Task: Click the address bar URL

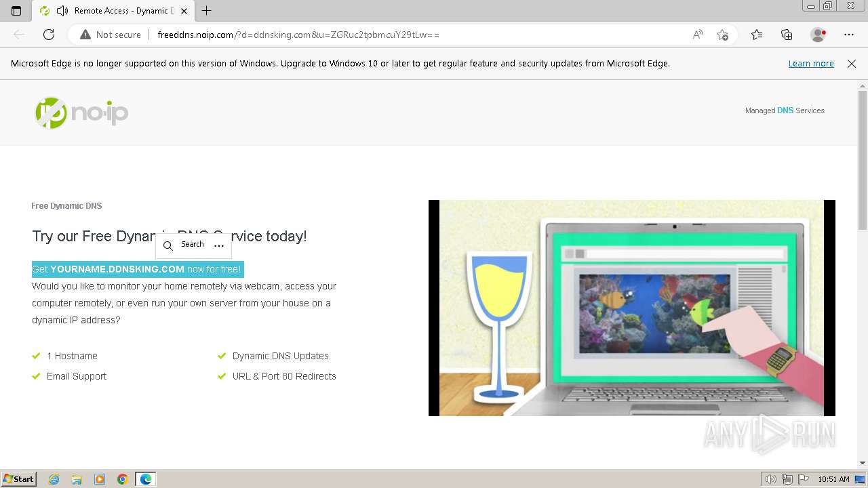Action: tap(298, 35)
